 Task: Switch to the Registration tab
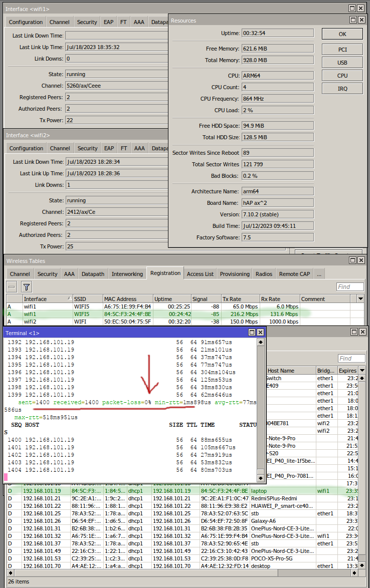[165, 273]
